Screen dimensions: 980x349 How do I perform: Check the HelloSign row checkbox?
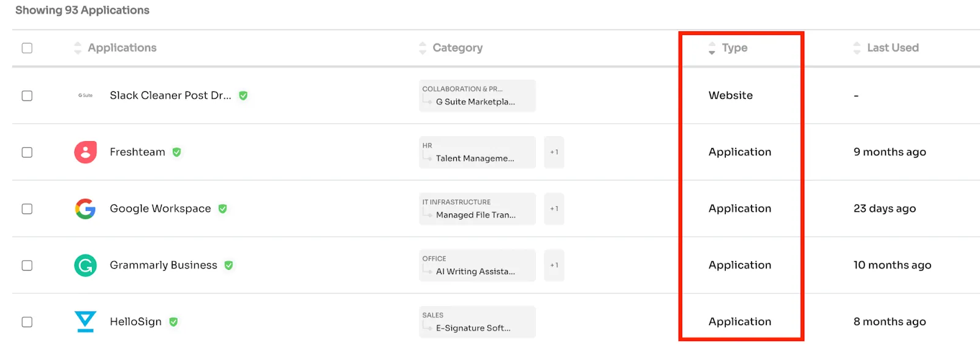[27, 321]
